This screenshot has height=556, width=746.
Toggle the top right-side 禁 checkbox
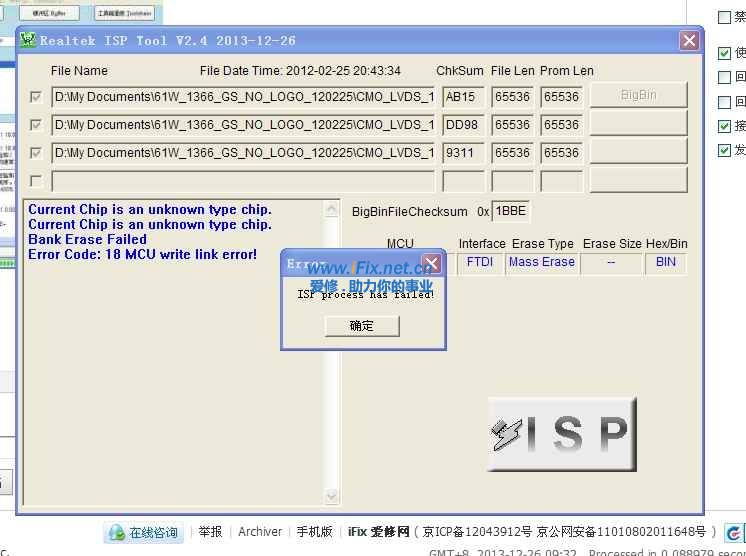tap(725, 17)
